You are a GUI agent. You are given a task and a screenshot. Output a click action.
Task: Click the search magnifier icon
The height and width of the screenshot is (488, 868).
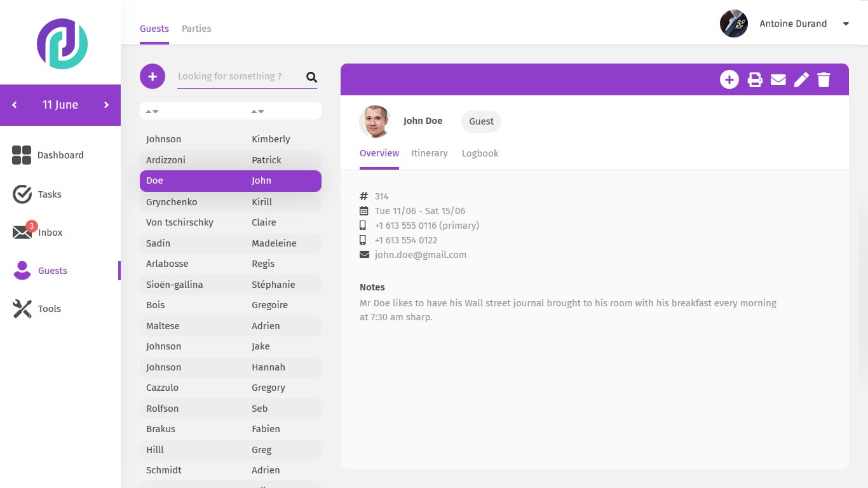311,77
